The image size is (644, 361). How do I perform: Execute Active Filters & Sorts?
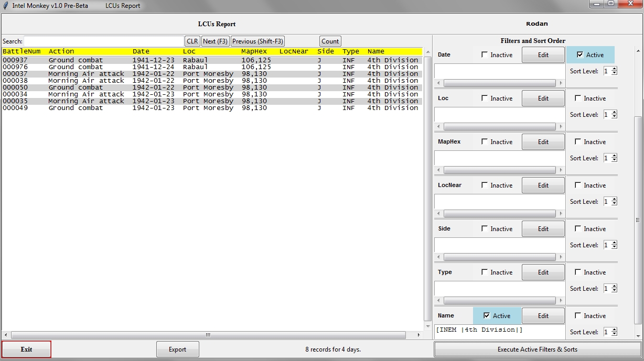pyautogui.click(x=538, y=349)
